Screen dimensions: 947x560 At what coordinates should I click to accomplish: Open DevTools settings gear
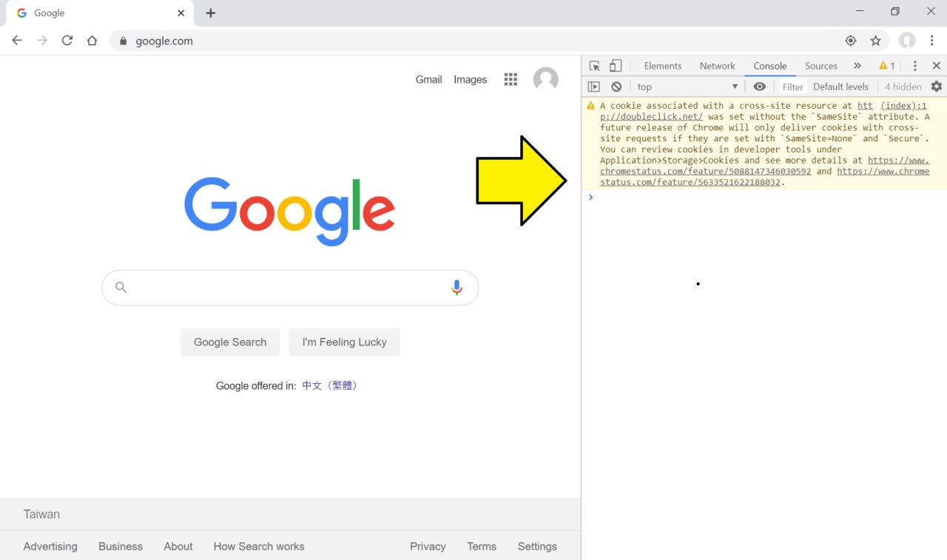click(937, 87)
